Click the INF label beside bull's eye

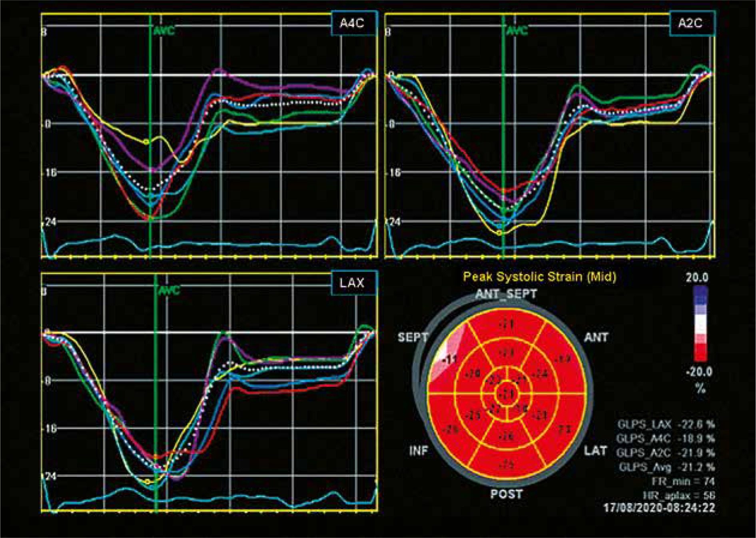419,451
